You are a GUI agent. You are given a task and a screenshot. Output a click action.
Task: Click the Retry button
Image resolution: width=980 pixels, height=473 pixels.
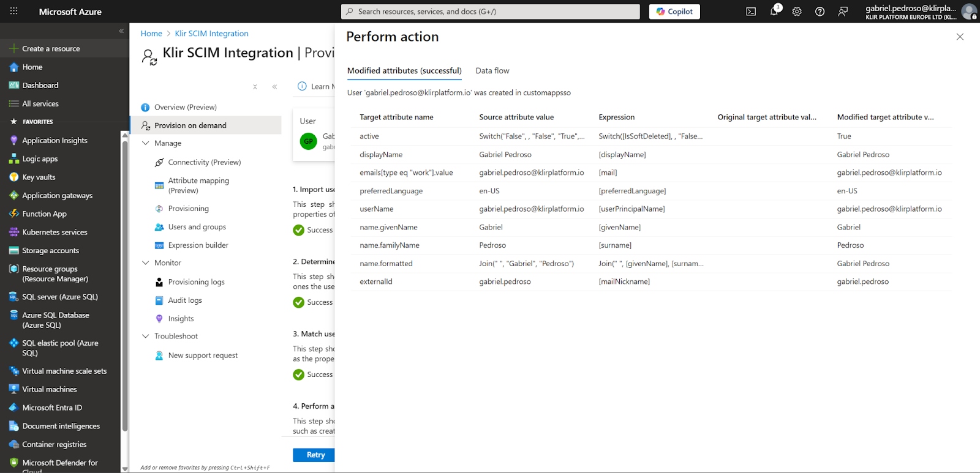[x=314, y=455]
